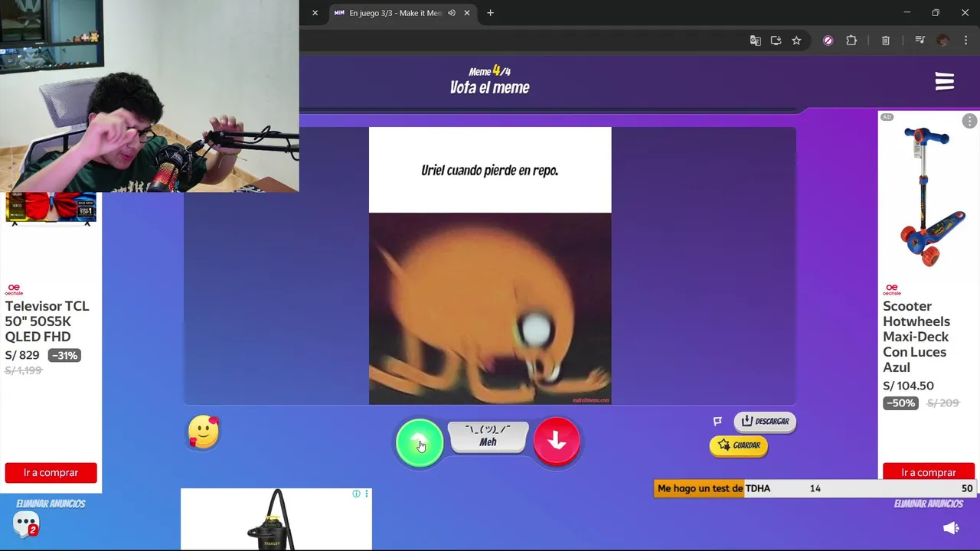Open Chrome three-dot menu
The height and width of the screenshot is (551, 980).
pyautogui.click(x=965, y=41)
